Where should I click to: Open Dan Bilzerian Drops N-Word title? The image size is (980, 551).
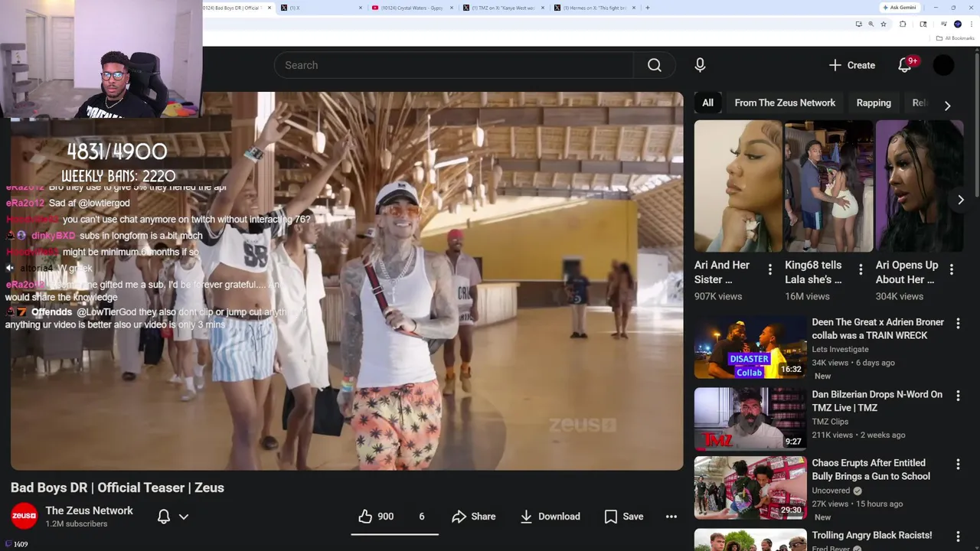(x=877, y=401)
